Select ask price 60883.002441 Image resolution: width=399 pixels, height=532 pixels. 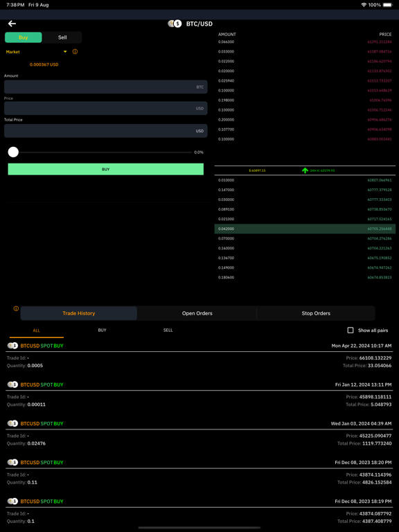pyautogui.click(x=380, y=139)
